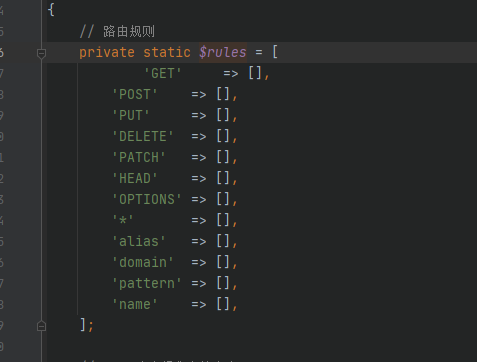
Task: Click the gutter line number beside 'POST'
Action: click(x=2, y=95)
